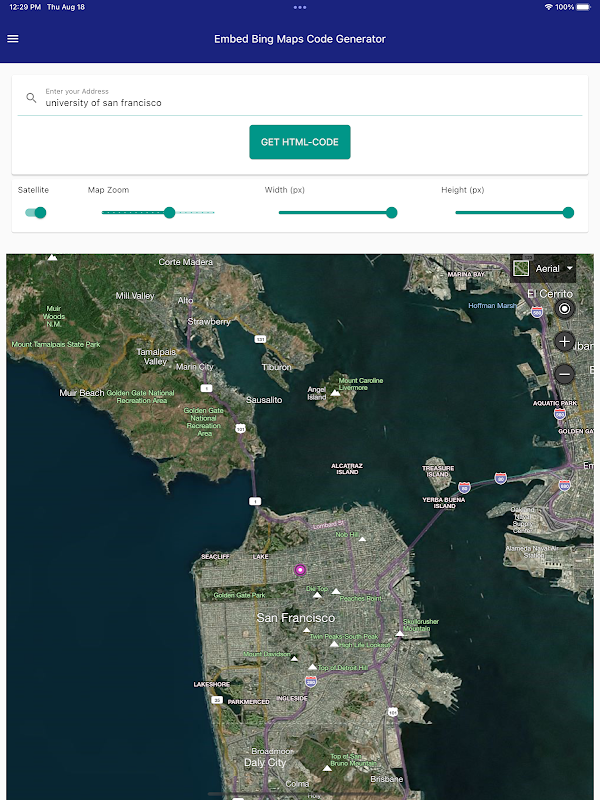Click the Height (px) slider handle
Viewport: 600px width, 800px height.
pyautogui.click(x=568, y=213)
